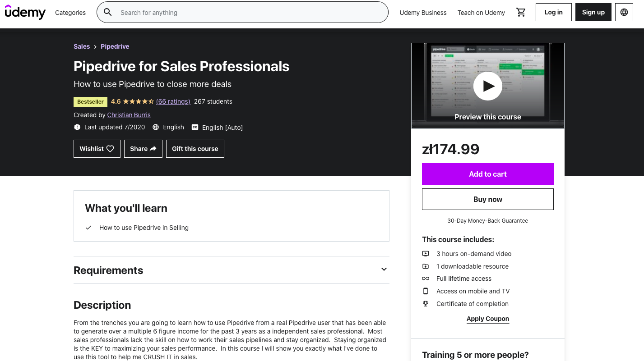Open Udemy Business in navigation
The image size is (644, 361).
(x=423, y=13)
